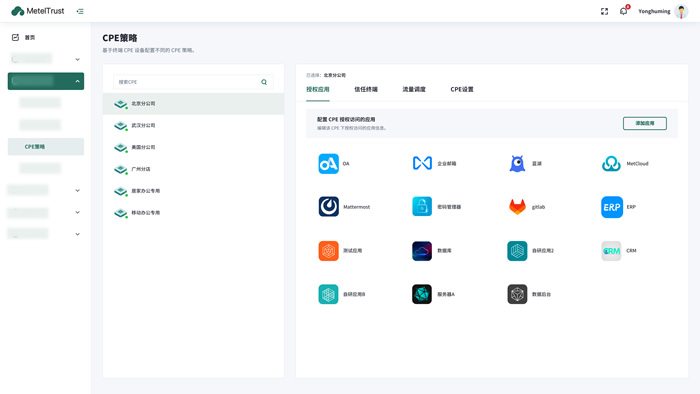Collapse the sidebar with the menu-fold icon
Image resolution: width=700 pixels, height=394 pixels.
(x=80, y=11)
